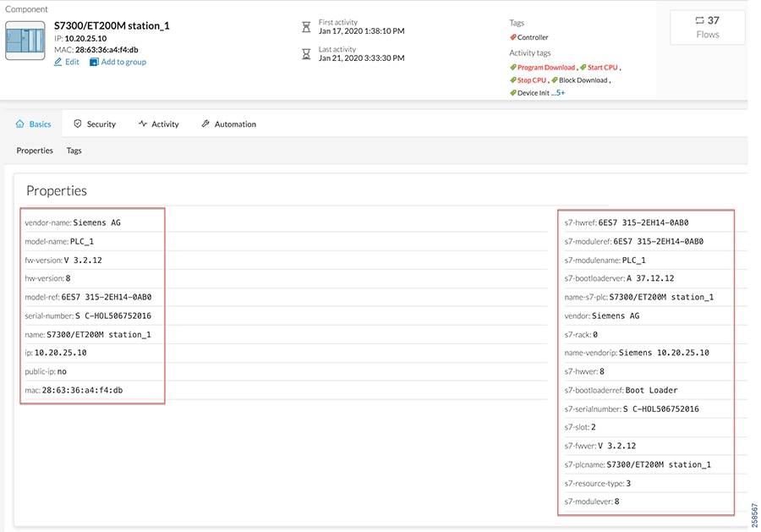Select model-name value PLC_1
The image size is (761, 532).
tap(82, 241)
